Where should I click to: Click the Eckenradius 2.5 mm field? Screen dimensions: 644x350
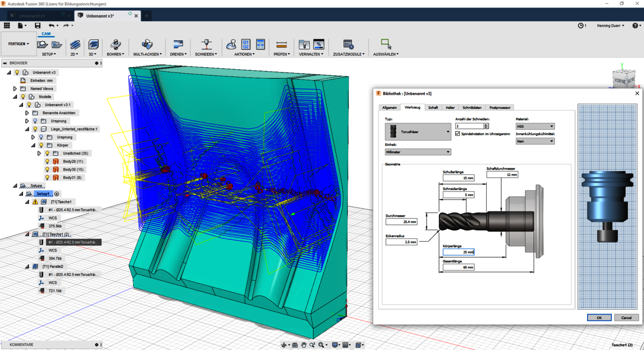pos(401,242)
